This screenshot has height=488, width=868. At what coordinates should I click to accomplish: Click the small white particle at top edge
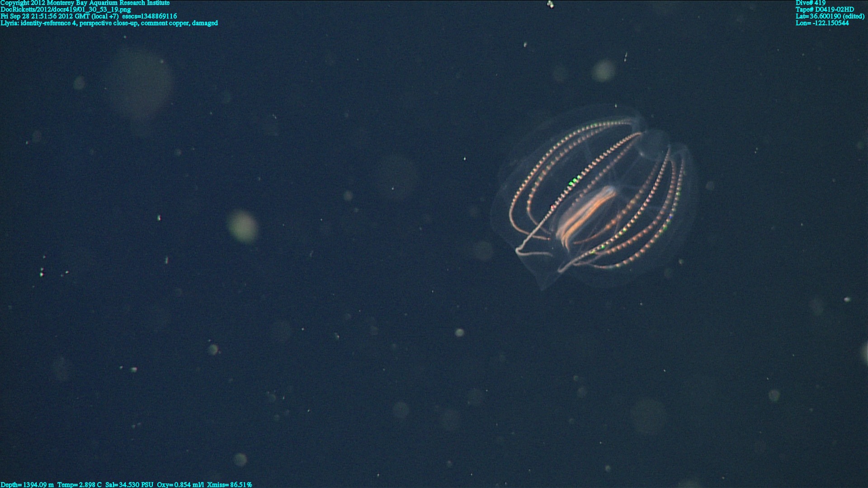pyautogui.click(x=550, y=5)
